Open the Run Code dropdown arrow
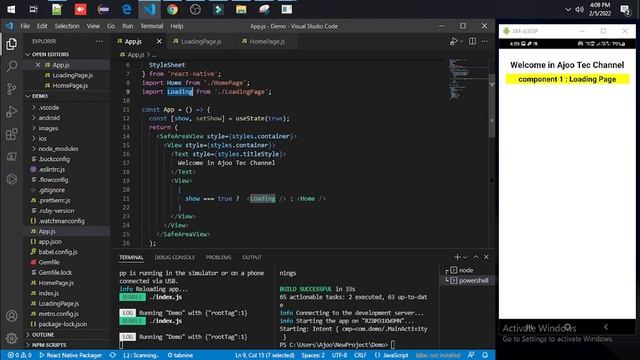640x360 pixels. click(x=461, y=41)
